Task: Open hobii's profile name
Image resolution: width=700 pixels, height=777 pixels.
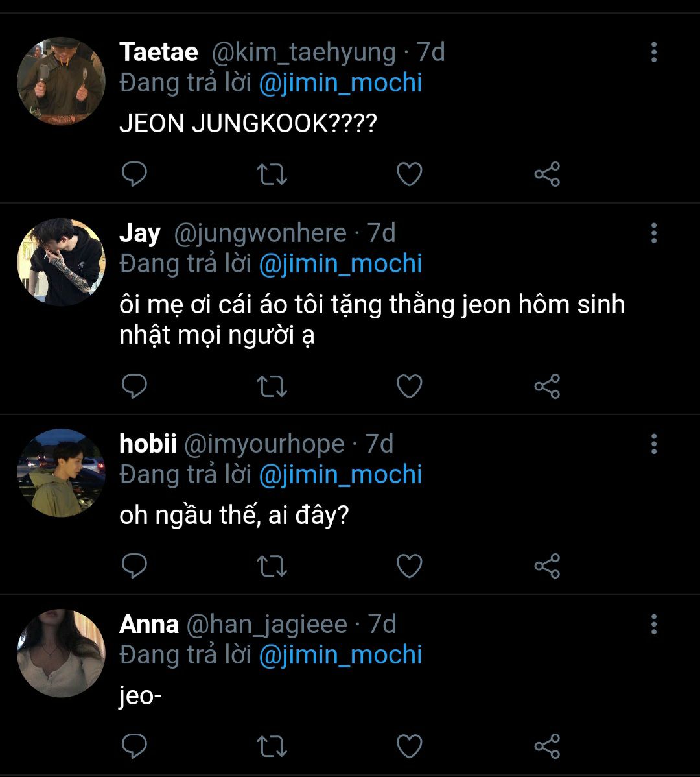Action: pyautogui.click(x=148, y=444)
